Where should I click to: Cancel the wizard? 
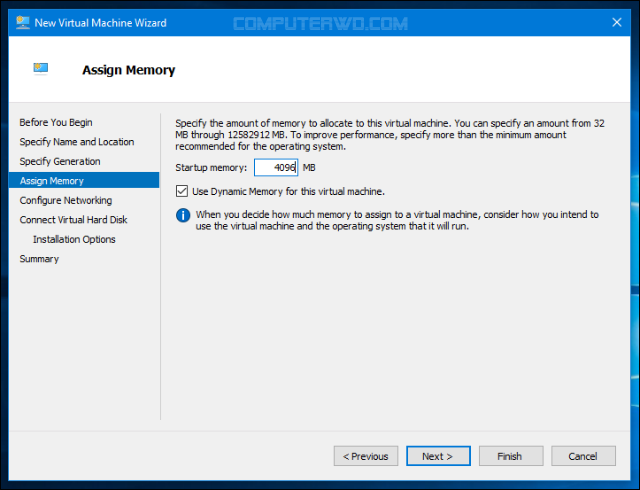click(x=583, y=456)
